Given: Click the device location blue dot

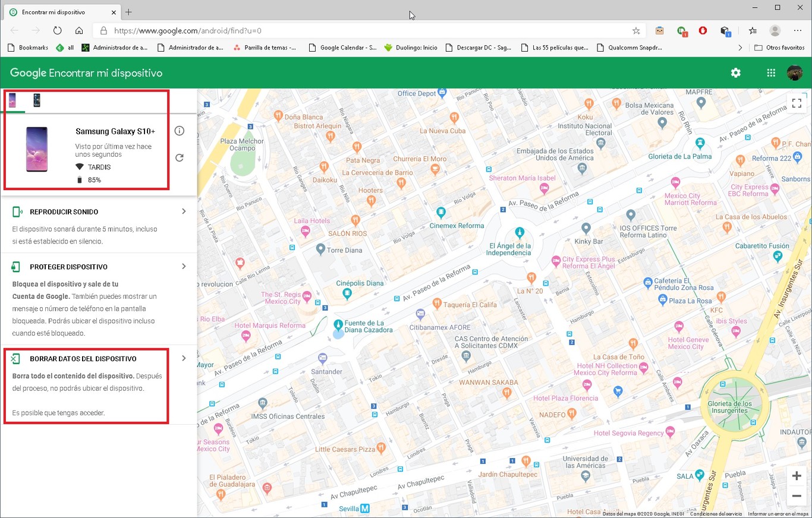Looking at the screenshot, I should [338, 334].
